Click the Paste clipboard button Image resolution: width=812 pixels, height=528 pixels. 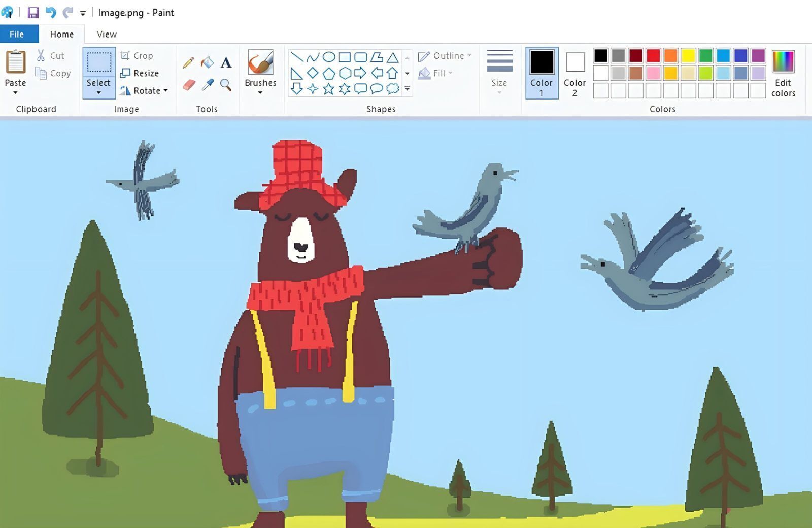[x=16, y=69]
